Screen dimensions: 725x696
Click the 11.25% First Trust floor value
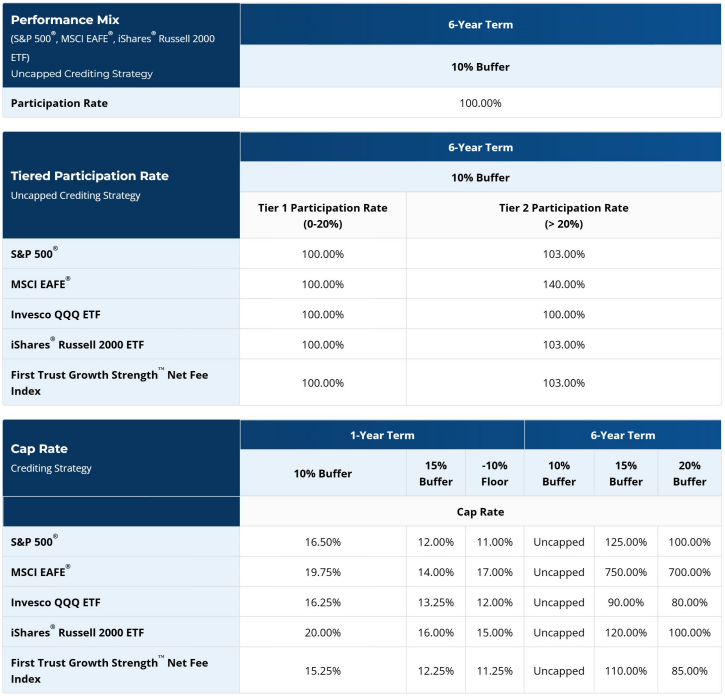point(495,671)
